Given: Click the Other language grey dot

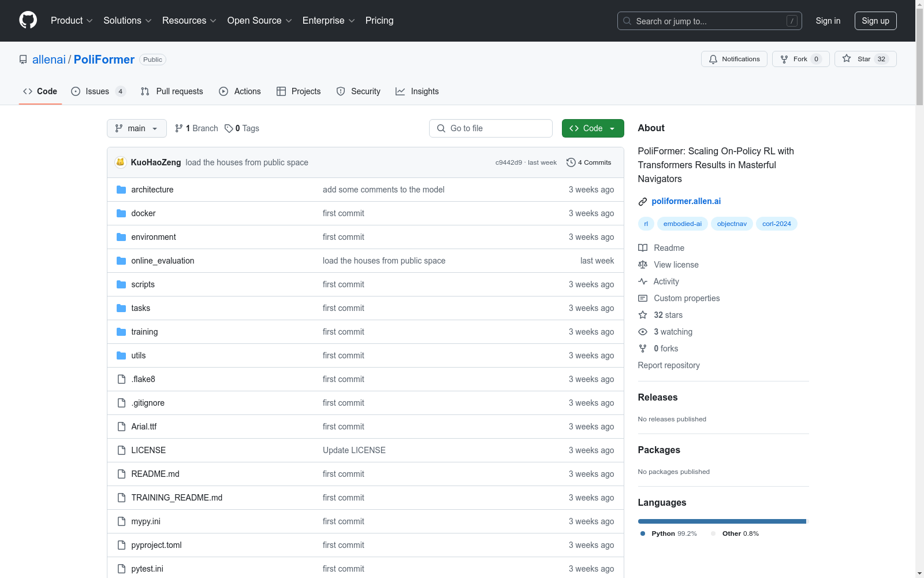Looking at the screenshot, I should click(713, 533).
